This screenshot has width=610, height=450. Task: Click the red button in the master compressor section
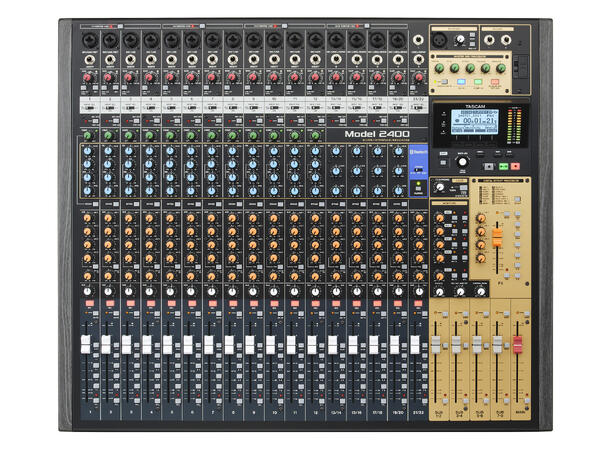tap(495, 82)
